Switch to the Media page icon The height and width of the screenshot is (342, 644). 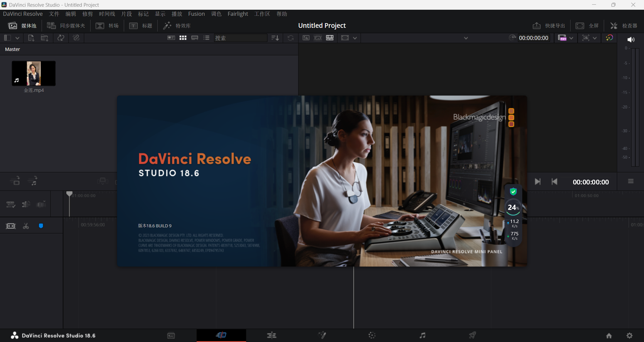[171, 335]
